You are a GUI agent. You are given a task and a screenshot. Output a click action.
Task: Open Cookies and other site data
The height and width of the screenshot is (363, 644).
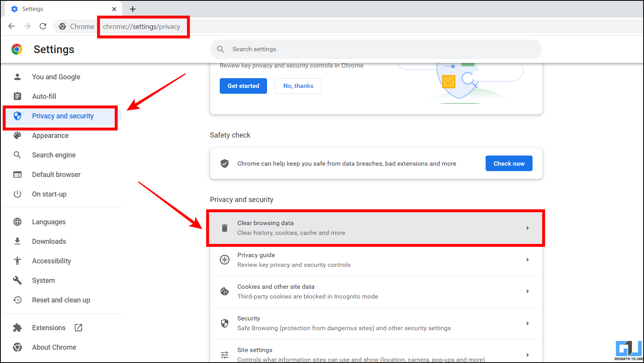click(376, 291)
